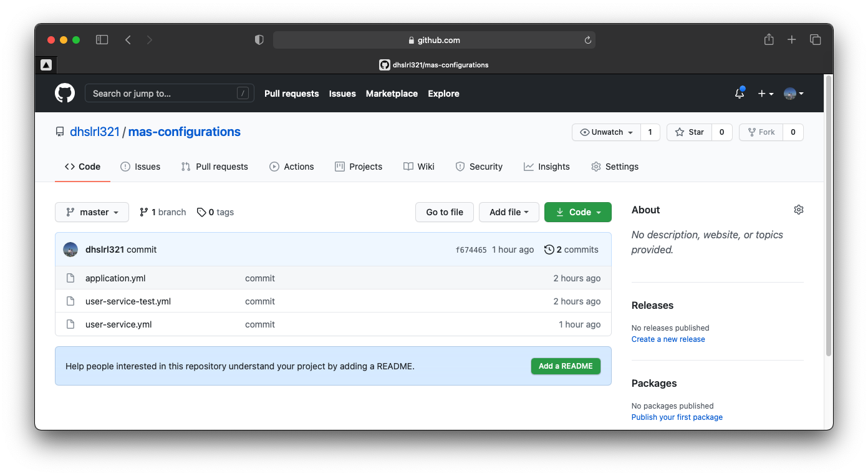
Task: Open the Pull requests repository tab
Action: point(215,167)
